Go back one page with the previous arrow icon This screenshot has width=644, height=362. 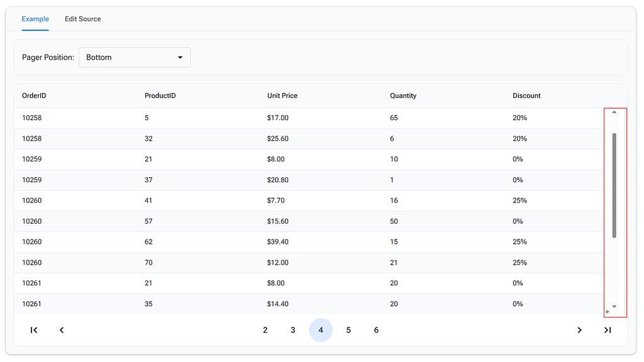pyautogui.click(x=61, y=330)
